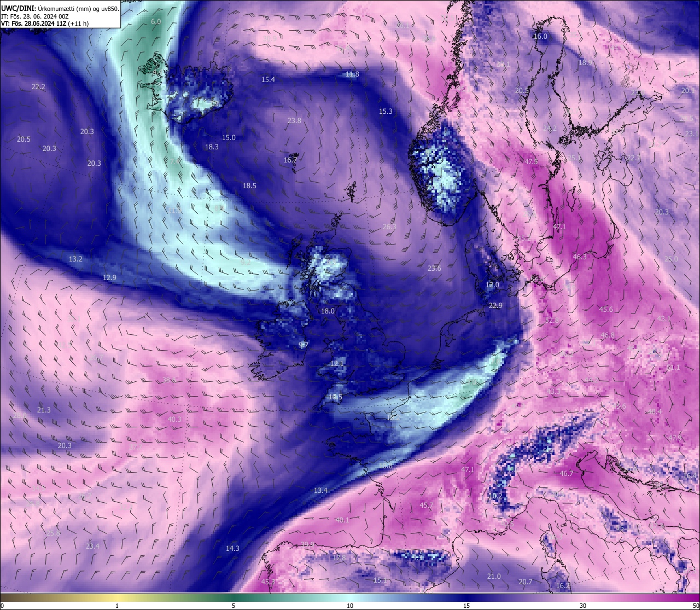Click the '0' tick on the color scale

point(2,606)
